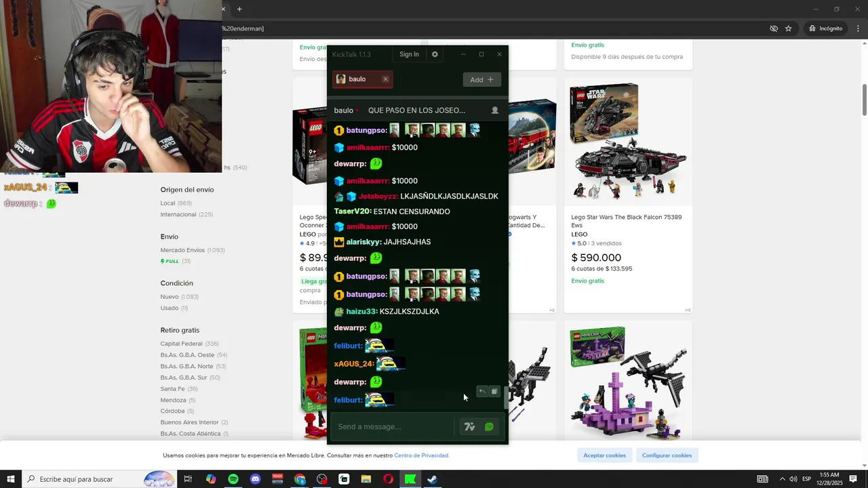Bookmark page with browser star icon
This screenshot has width=868, height=488.
(x=788, y=28)
